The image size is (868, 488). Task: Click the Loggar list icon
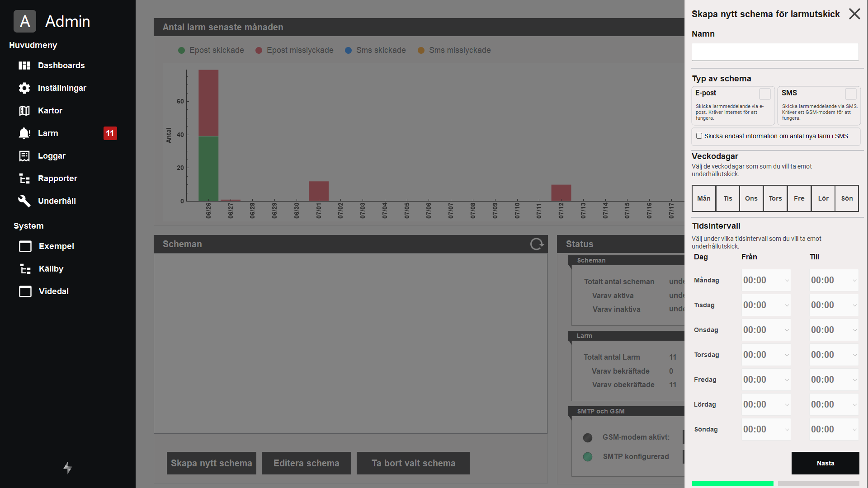click(x=24, y=156)
